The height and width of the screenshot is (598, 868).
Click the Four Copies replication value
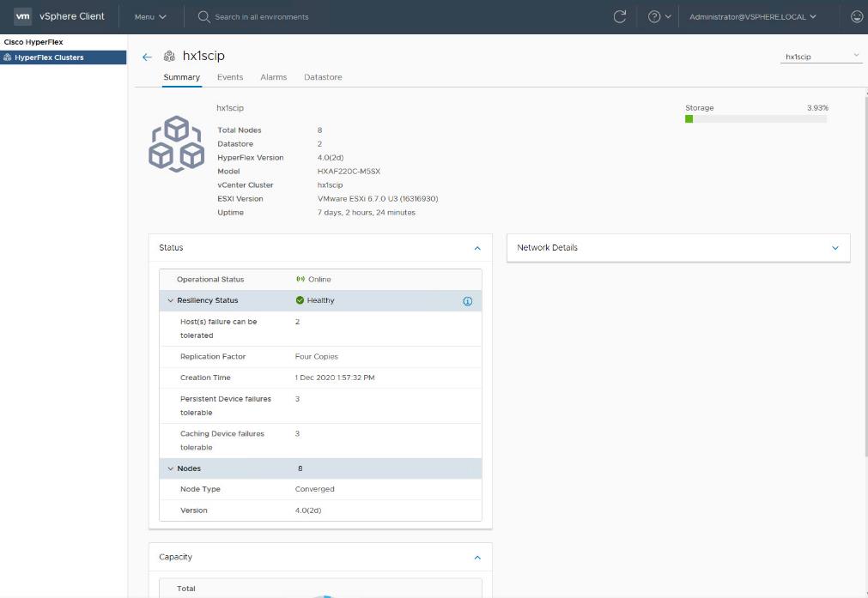coord(317,357)
